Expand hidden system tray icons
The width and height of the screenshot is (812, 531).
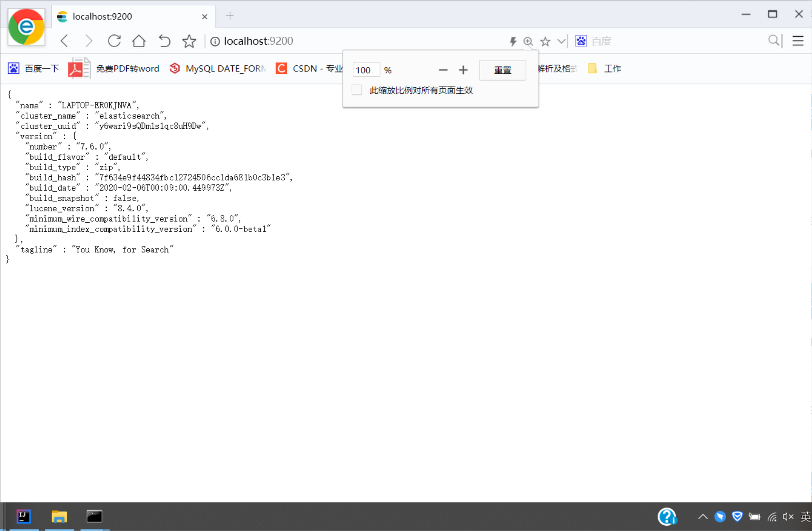[702, 516]
